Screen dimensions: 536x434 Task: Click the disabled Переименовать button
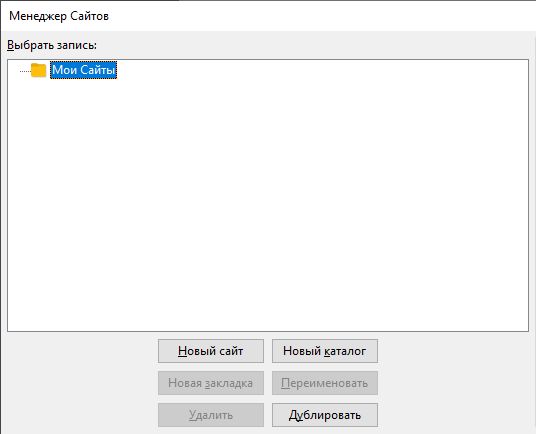point(325,383)
